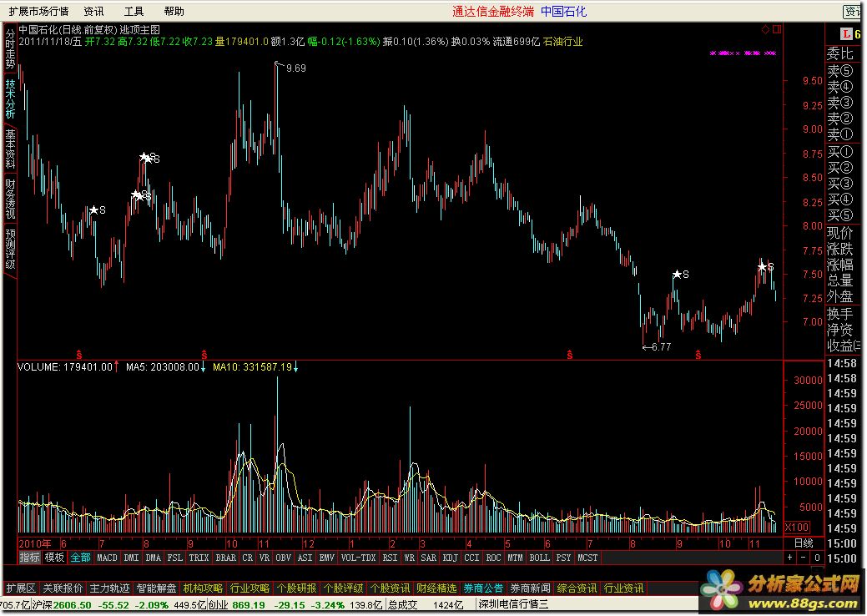Select the 全部 indicator filter

(x=80, y=558)
